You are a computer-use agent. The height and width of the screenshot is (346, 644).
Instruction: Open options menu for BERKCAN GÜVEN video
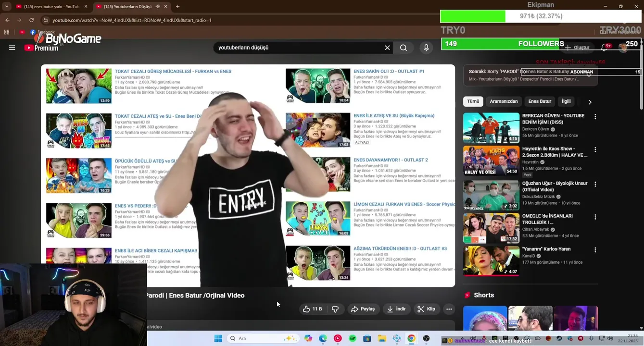tap(595, 117)
